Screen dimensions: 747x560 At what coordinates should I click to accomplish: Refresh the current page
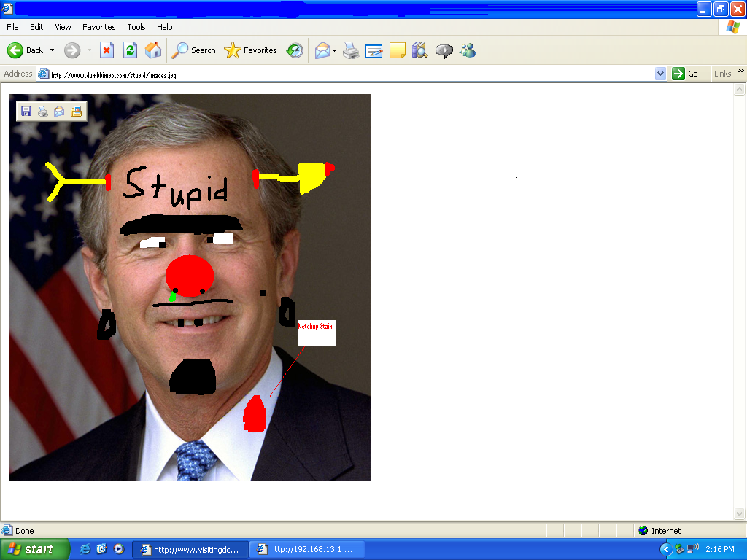(x=130, y=50)
